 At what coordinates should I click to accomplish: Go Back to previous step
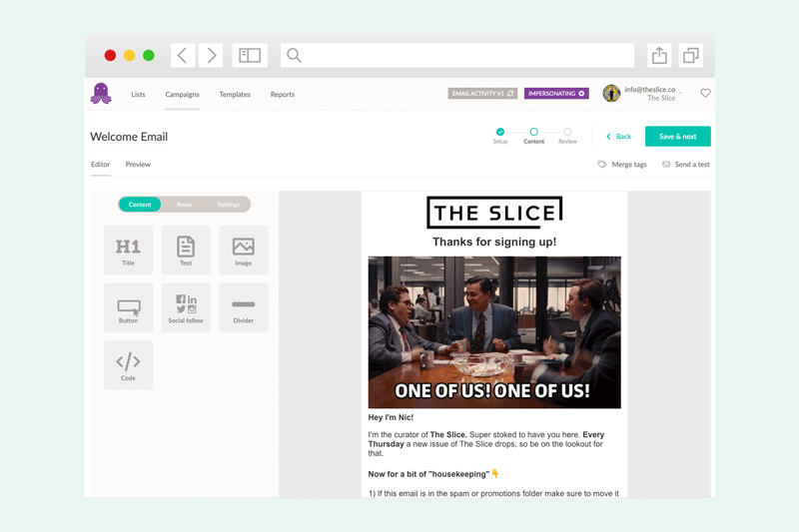point(618,137)
